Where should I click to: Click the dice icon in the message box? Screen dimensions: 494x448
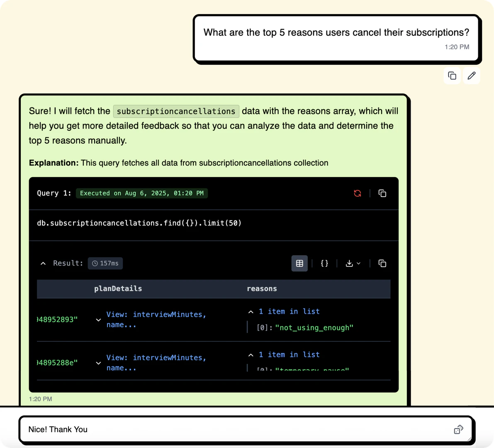[458, 430]
